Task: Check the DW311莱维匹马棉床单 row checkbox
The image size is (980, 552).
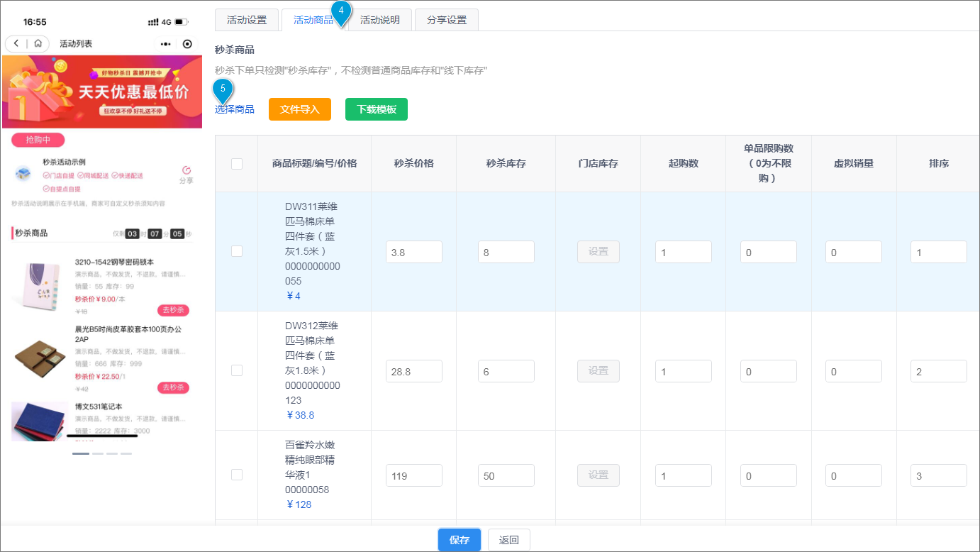Action: tap(237, 251)
